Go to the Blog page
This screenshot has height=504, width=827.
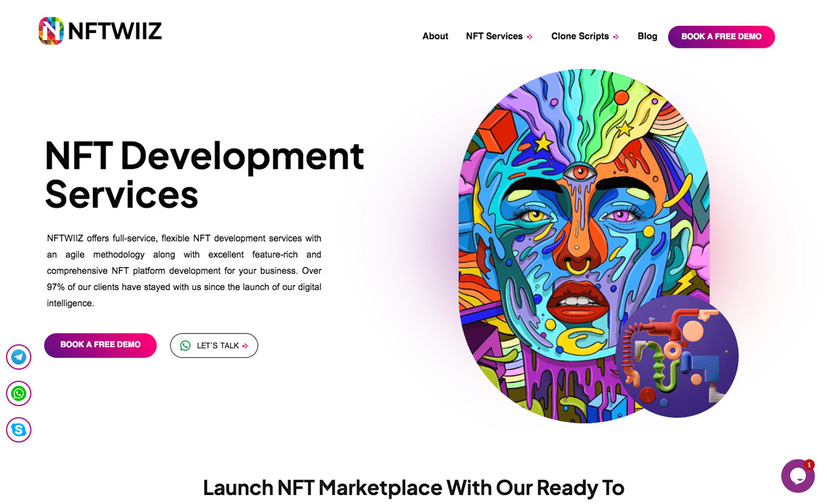coord(647,36)
